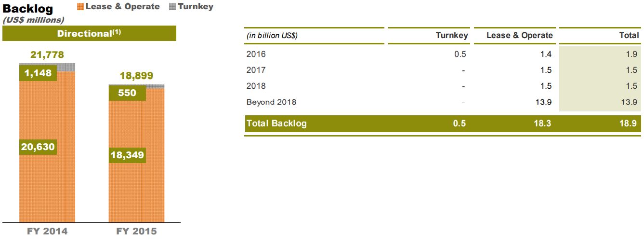This screenshot has height=246, width=644.
Task: Select the Beyond 2018 row label
Action: (x=271, y=102)
